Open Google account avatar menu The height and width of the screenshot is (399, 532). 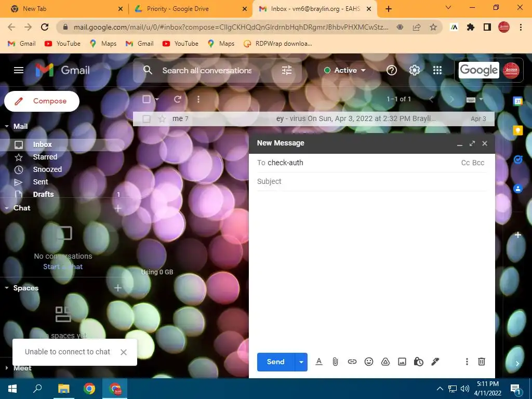point(511,70)
